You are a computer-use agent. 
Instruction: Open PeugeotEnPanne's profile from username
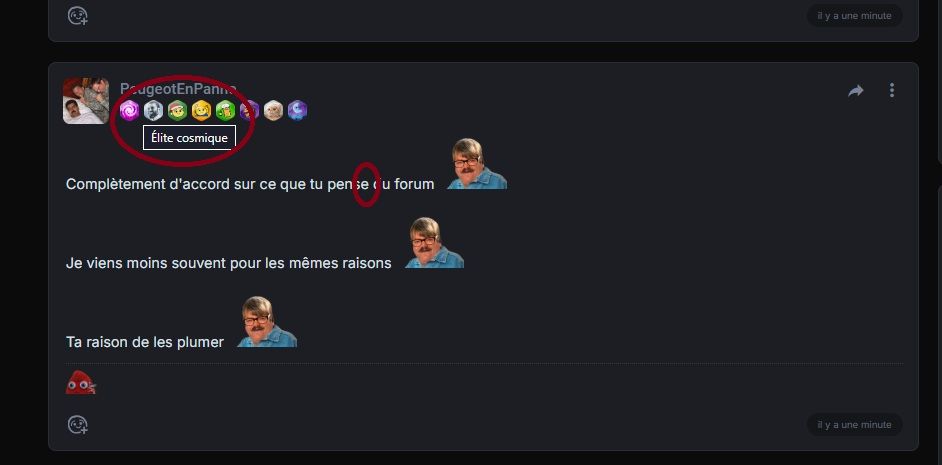[x=178, y=89]
